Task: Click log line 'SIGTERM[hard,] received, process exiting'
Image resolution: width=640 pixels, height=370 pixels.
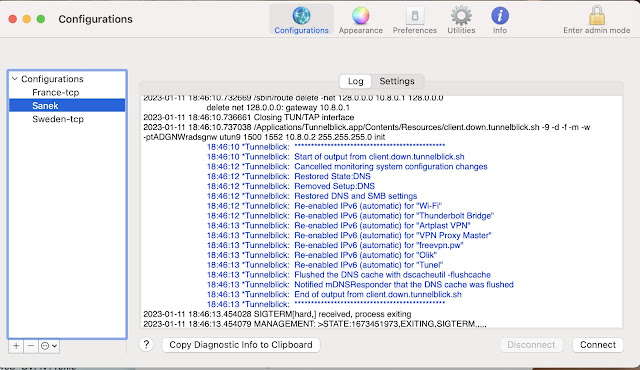Action: [x=277, y=314]
